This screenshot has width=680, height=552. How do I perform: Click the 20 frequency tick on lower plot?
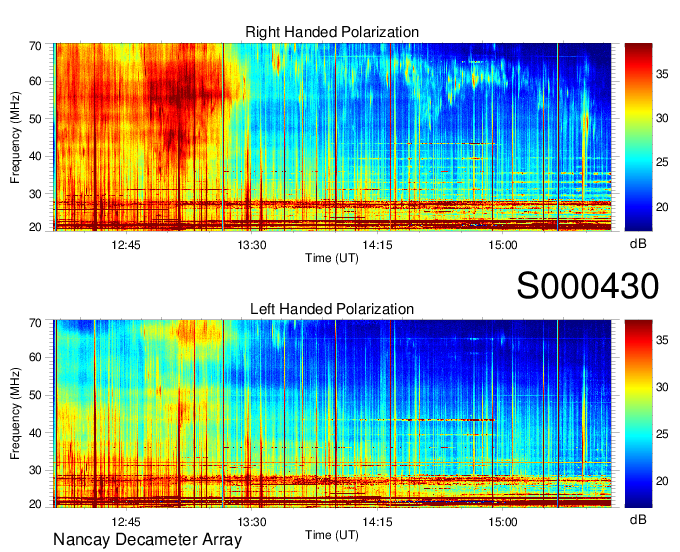[x=35, y=504]
